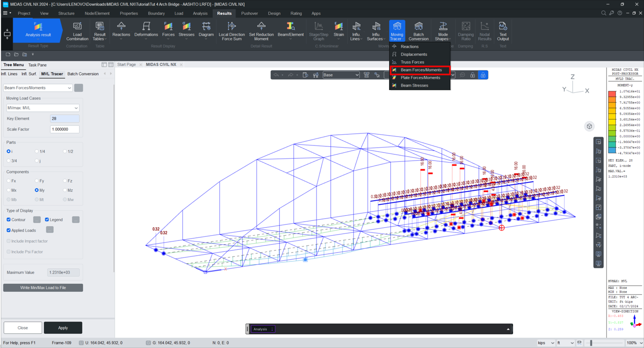Open the Beam Forces/Moments dropdown
This screenshot has width=644, height=348.
pyautogui.click(x=38, y=88)
